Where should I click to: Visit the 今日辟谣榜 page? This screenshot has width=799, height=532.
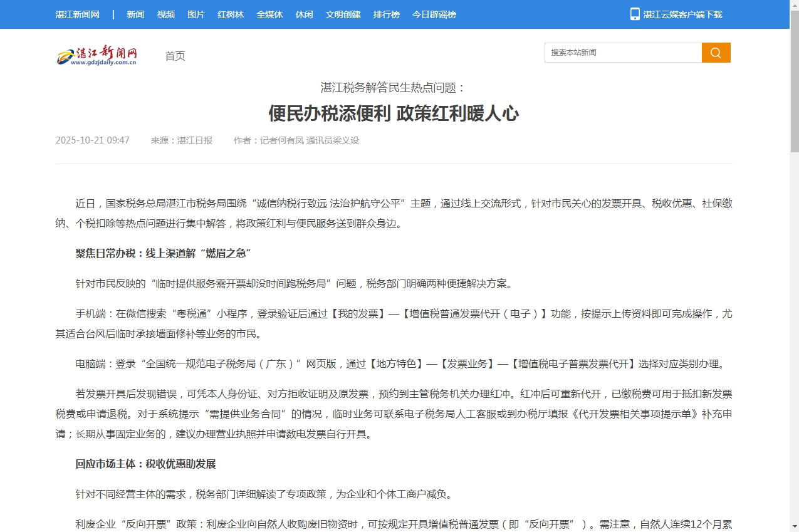pos(434,14)
